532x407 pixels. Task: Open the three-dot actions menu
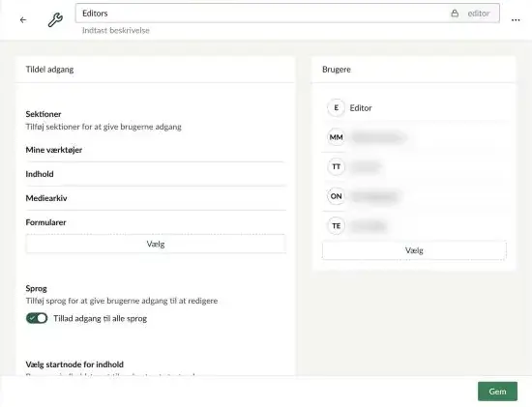point(516,20)
